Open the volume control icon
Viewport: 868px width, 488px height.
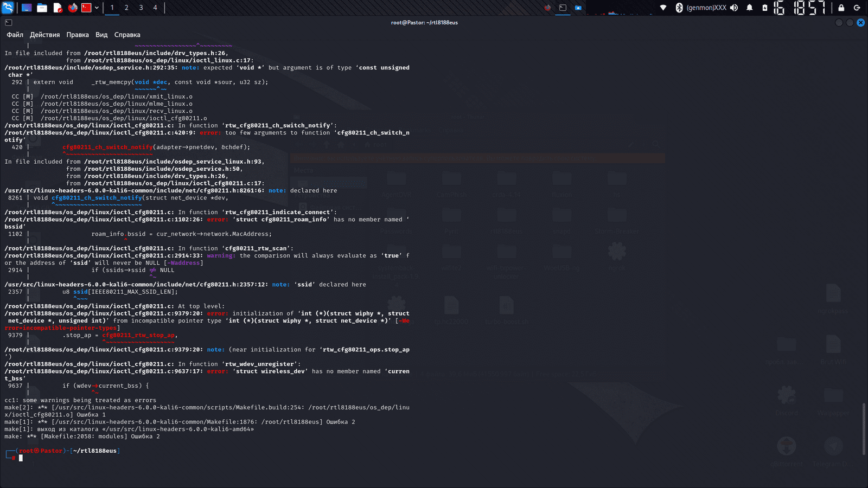pos(734,8)
